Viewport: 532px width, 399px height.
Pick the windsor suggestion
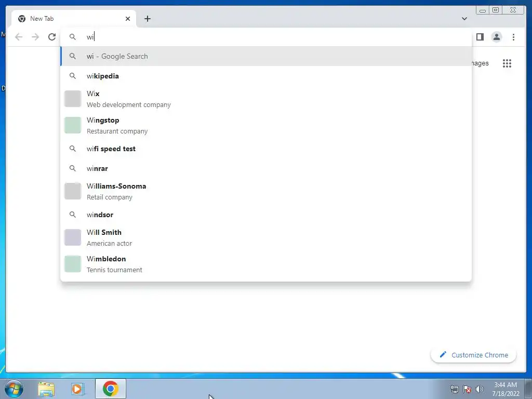pyautogui.click(x=266, y=215)
